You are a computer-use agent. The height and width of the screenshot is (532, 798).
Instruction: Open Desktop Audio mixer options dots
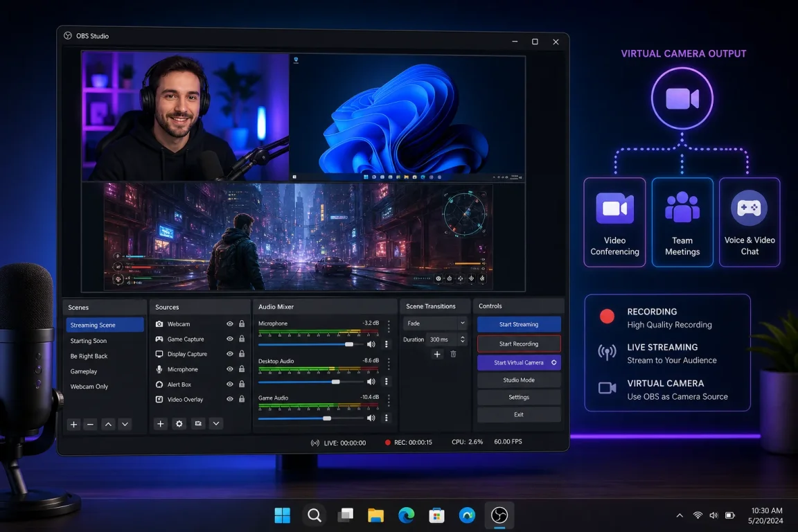(x=387, y=381)
